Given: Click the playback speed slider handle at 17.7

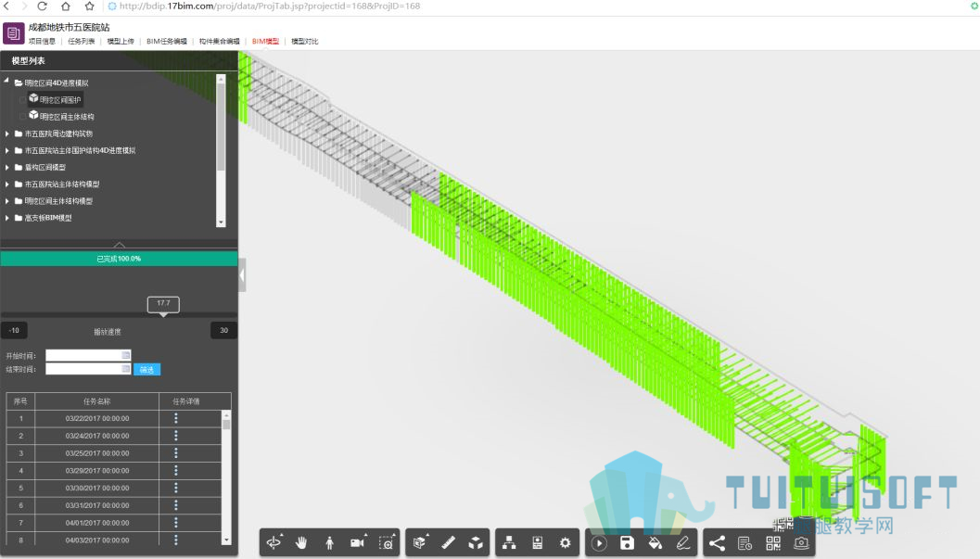Looking at the screenshot, I should click(x=163, y=305).
